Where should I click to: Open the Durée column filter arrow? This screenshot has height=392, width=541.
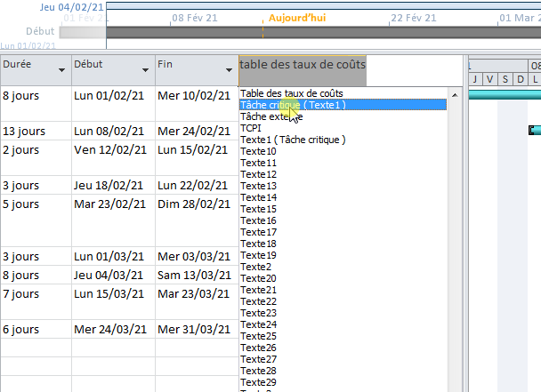61,70
